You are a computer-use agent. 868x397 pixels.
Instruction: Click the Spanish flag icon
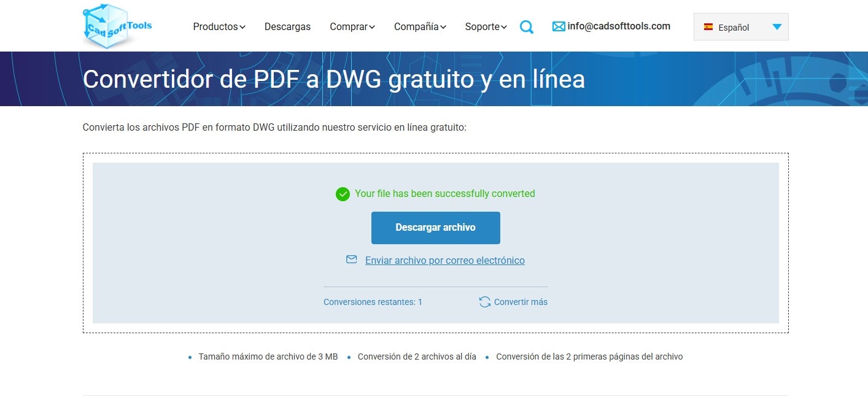click(x=708, y=27)
